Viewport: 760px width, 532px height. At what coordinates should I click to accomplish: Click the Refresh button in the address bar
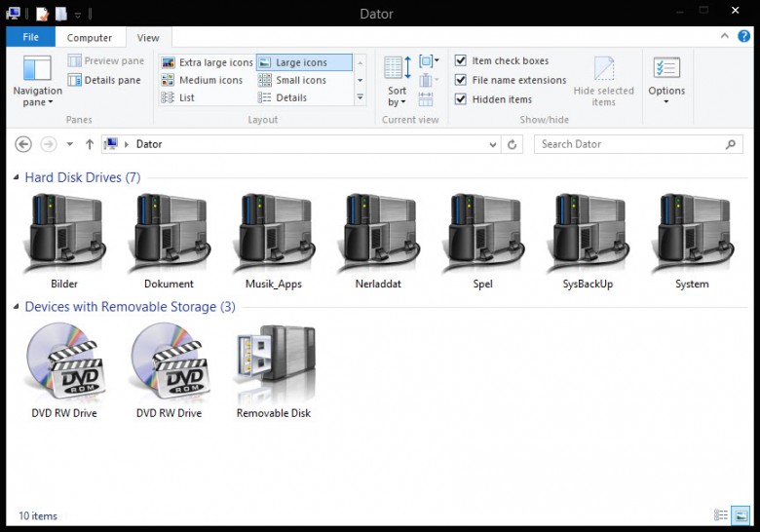click(x=512, y=144)
